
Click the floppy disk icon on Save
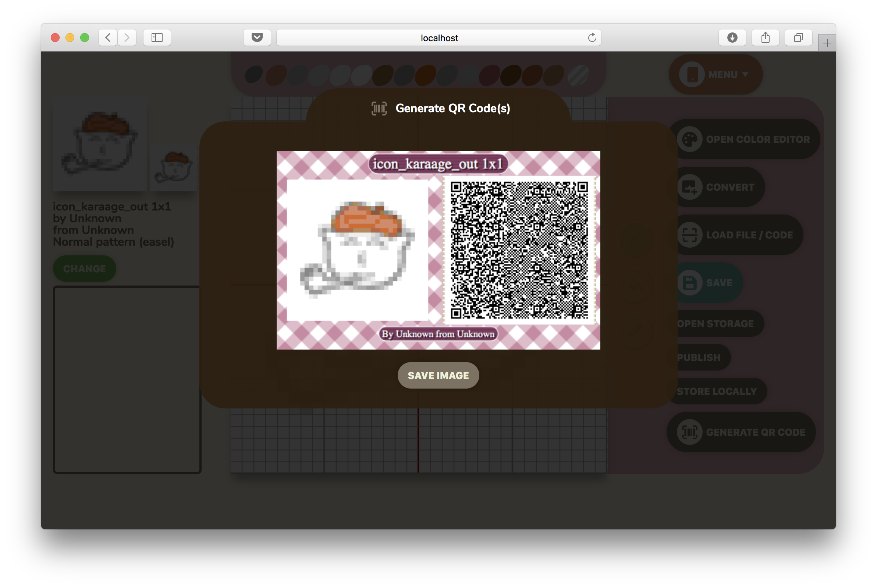(689, 282)
